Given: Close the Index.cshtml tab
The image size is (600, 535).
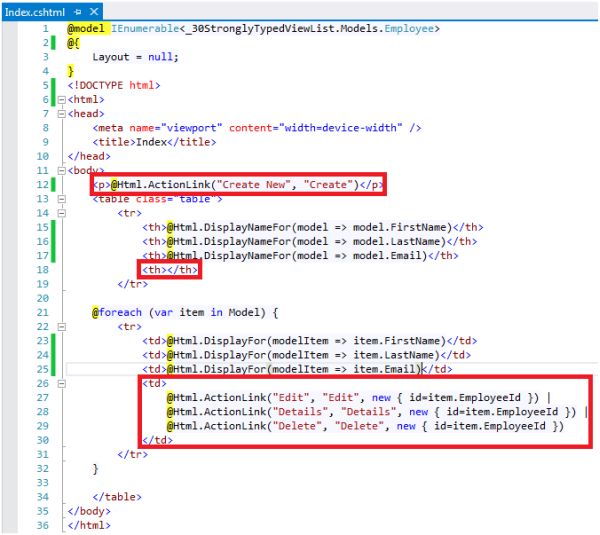Looking at the screenshot, I should click(x=94, y=12).
